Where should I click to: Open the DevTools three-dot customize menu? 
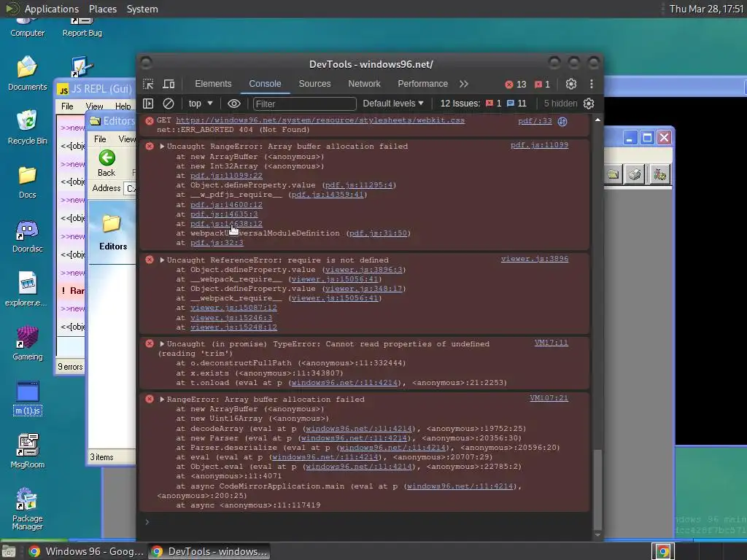591,85
